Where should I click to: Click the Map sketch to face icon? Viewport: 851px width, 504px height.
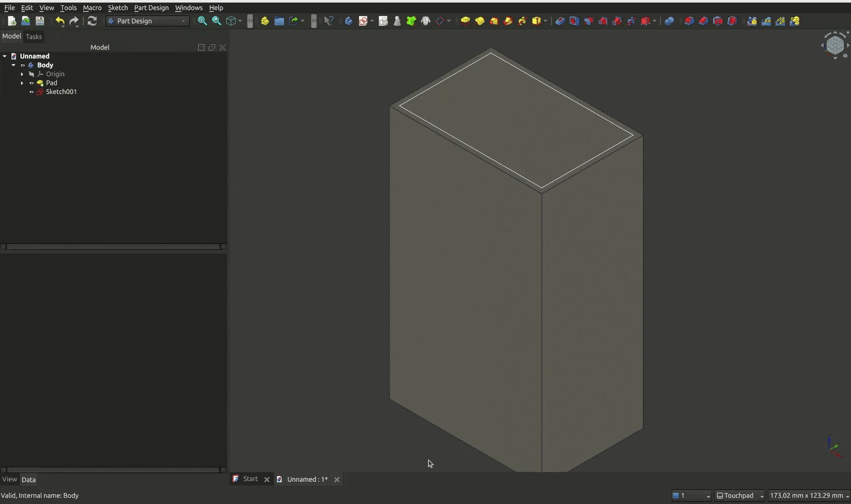[383, 21]
